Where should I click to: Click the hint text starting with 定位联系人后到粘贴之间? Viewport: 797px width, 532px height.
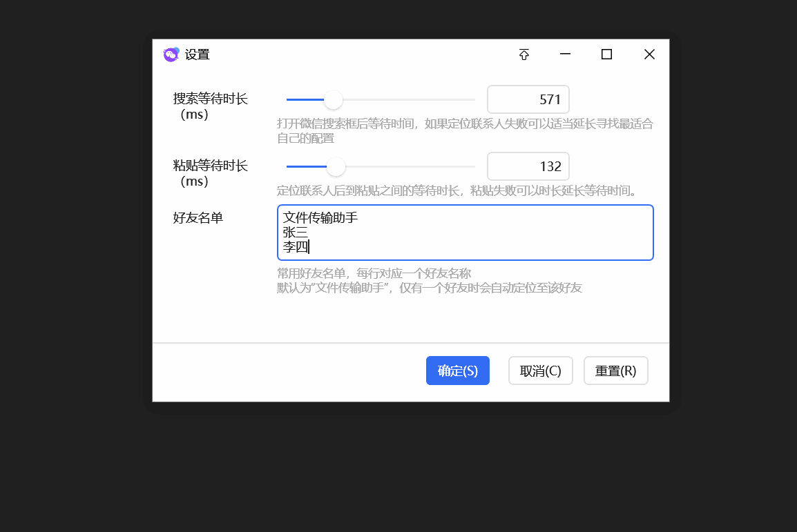tap(457, 191)
